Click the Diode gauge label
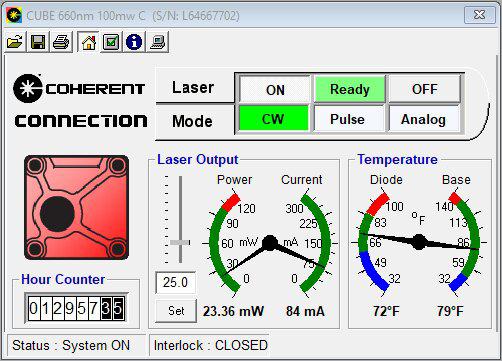Image resolution: width=502 pixels, height=361 pixels. click(386, 180)
